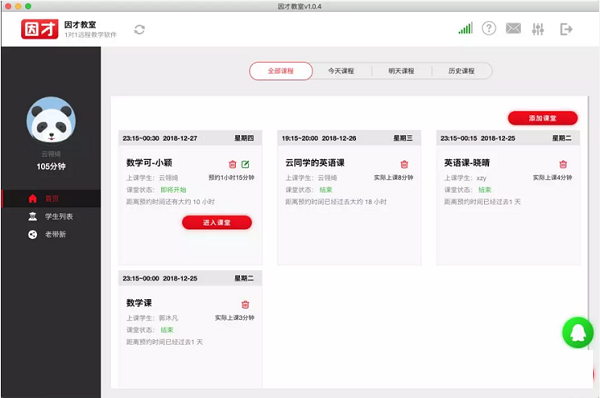Click the 因才 red logo
This screenshot has height=398, width=600.
(40, 29)
